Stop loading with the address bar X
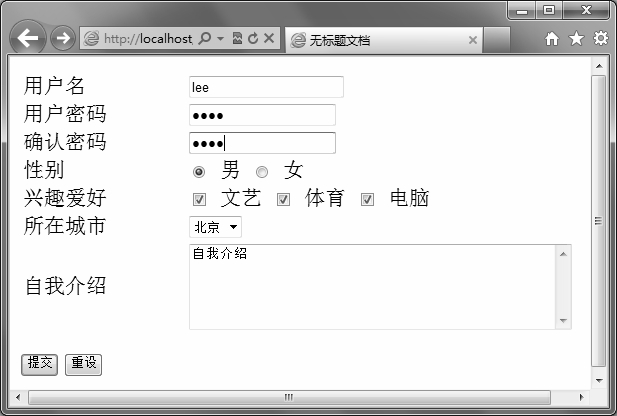Viewport: 617px width, 416px height. coord(269,38)
